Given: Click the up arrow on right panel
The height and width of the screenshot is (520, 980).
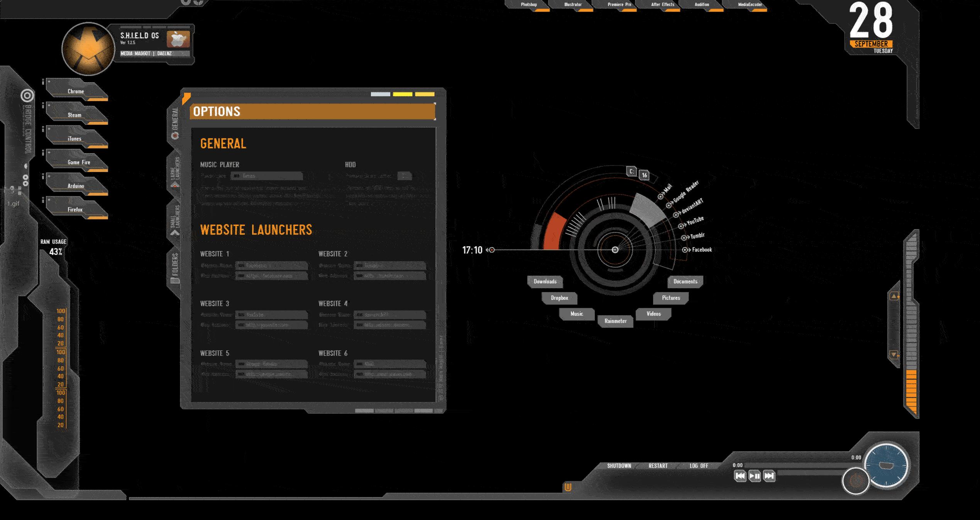Looking at the screenshot, I should [x=894, y=296].
